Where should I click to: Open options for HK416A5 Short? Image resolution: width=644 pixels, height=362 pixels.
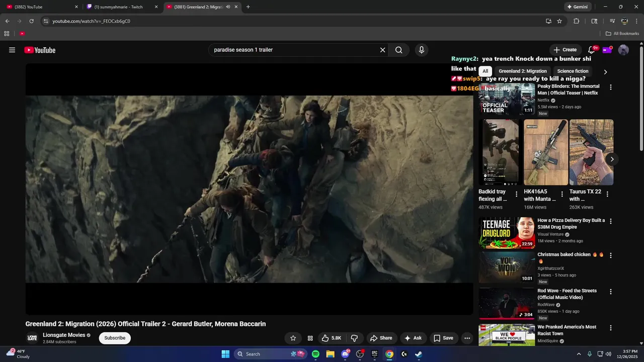(561, 194)
